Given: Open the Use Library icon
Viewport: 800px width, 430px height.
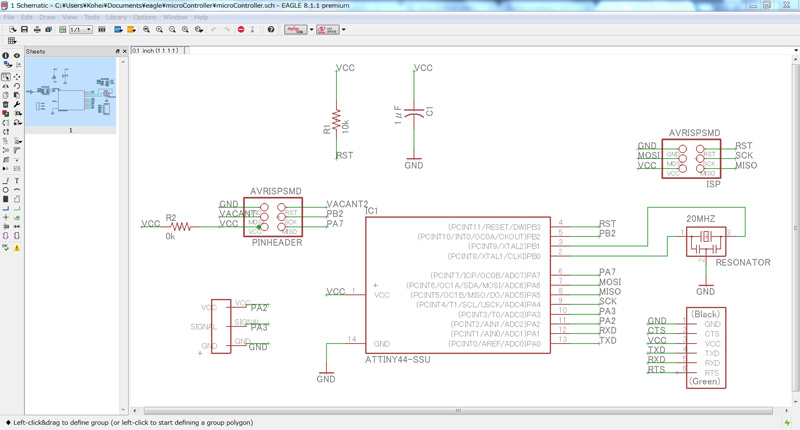Looking at the screenshot, I should [102, 30].
